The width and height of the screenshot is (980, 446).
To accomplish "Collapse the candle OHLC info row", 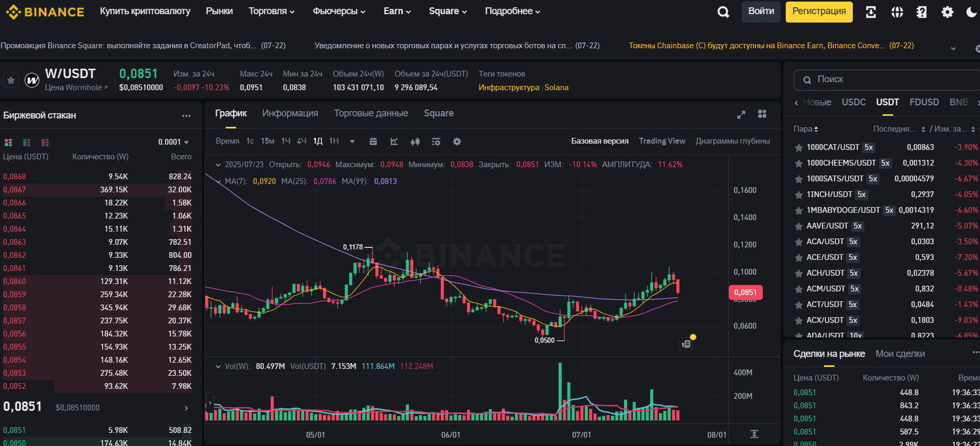I will [x=218, y=165].
